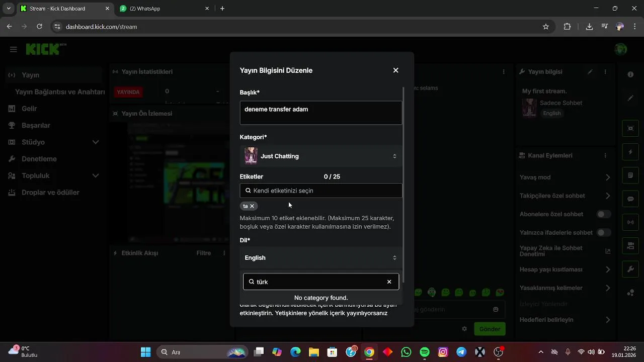
Task: Open the hamburger menu beside Kick logo
Action: pos(14,49)
